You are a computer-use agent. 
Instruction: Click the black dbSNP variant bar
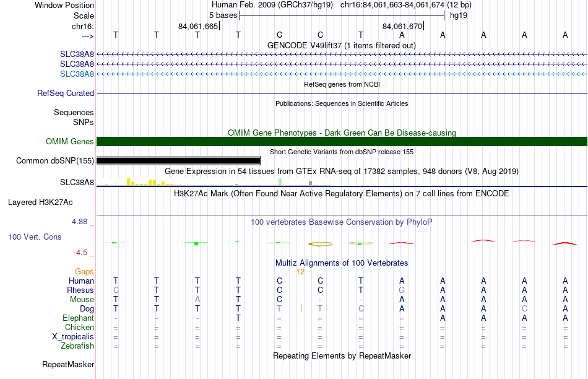point(178,160)
